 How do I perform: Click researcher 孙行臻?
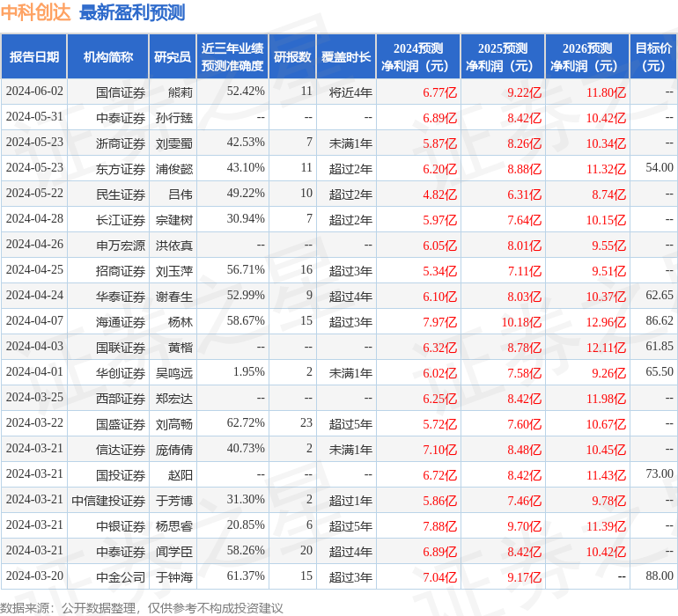tap(174, 118)
